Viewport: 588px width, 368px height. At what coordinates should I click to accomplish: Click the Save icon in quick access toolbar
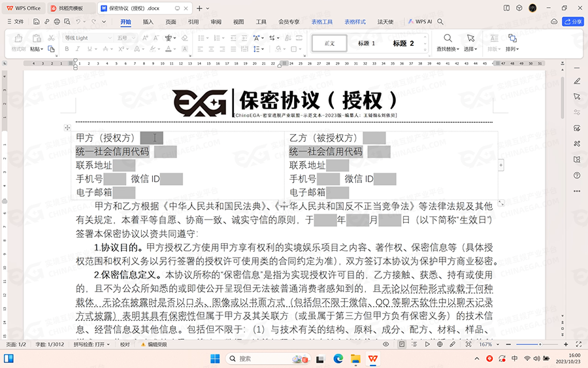tap(36, 22)
